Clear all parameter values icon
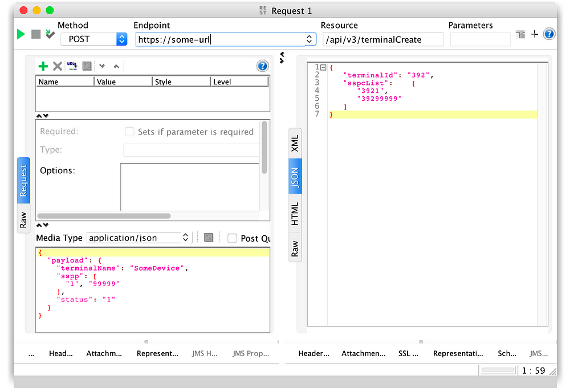Viewport: 570px width, 392px height. (x=87, y=66)
